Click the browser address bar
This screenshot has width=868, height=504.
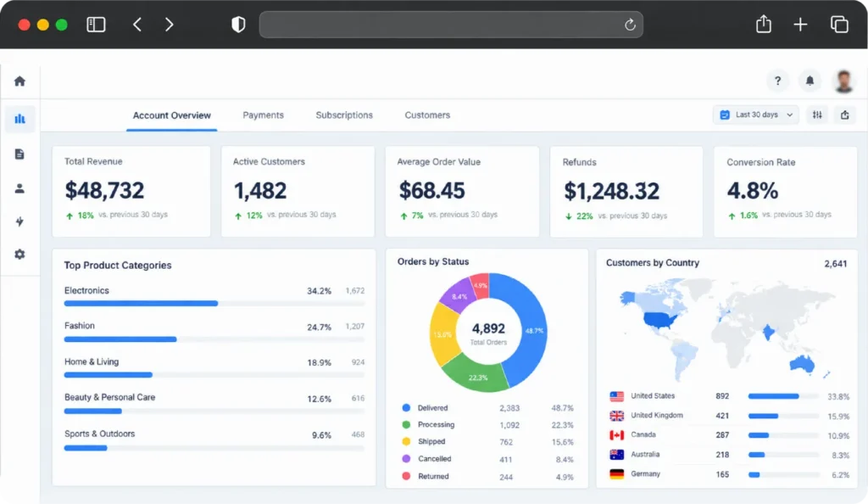click(451, 25)
